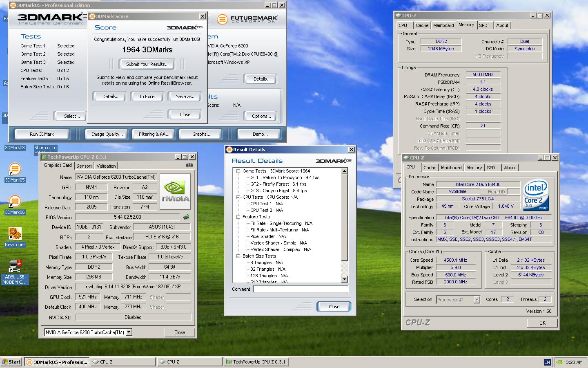This screenshot has height=368, width=588.
Task: Click the EN language indicator in tray
Action: pos(547,362)
